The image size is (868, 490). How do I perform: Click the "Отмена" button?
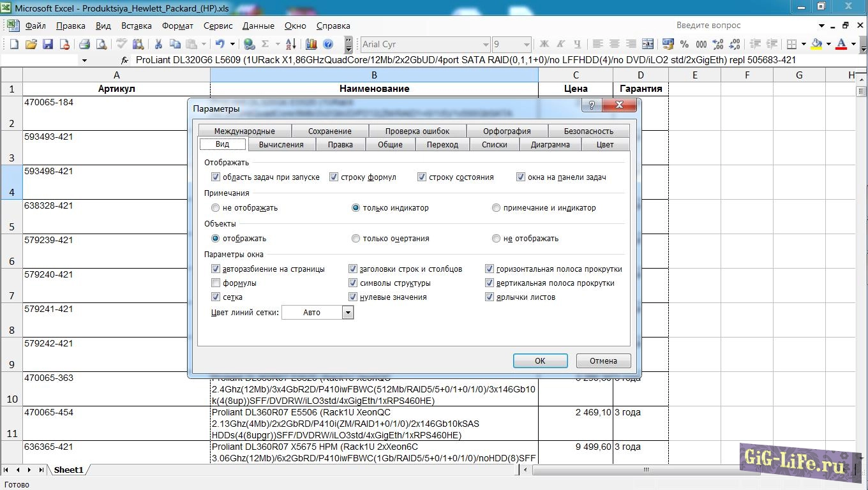603,360
